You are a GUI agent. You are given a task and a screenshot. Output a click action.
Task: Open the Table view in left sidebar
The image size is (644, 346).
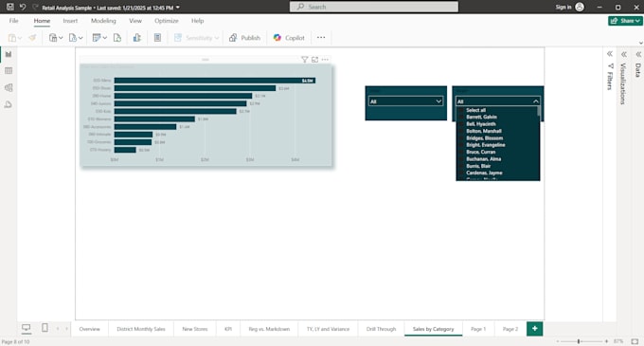[9, 71]
